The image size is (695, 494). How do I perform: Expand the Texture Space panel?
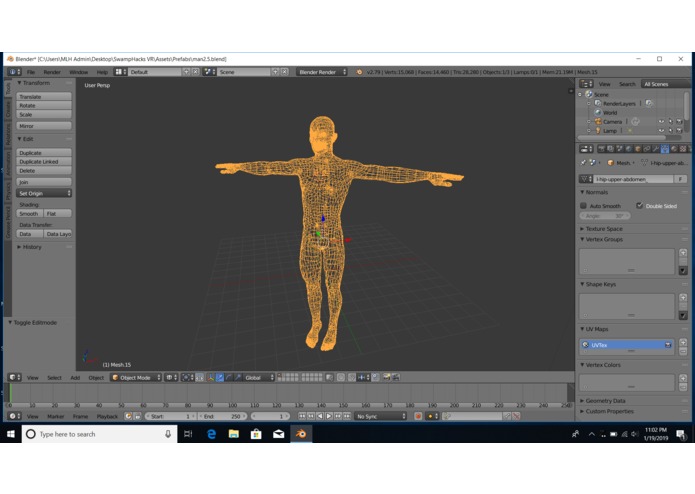(601, 229)
